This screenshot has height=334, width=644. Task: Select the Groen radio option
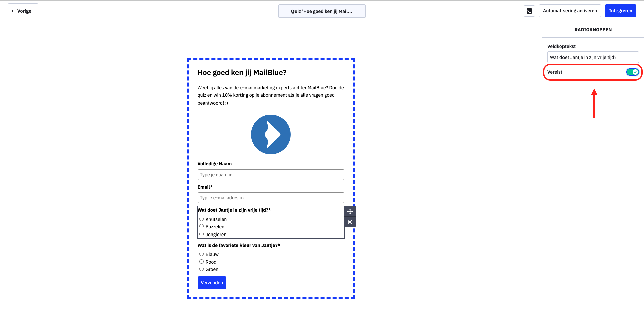(x=202, y=269)
